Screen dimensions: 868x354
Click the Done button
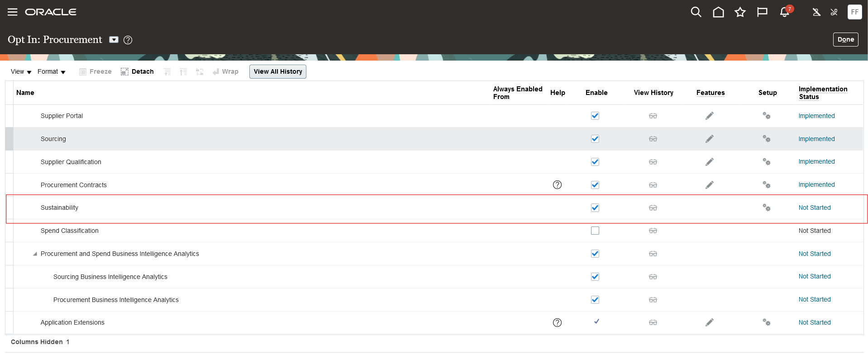pos(845,39)
